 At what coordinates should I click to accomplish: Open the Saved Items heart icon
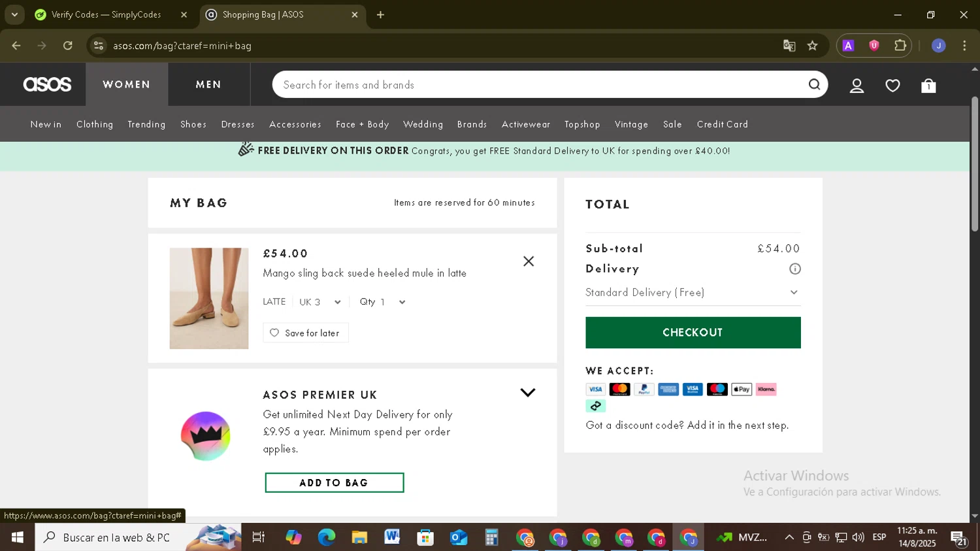[x=892, y=86]
